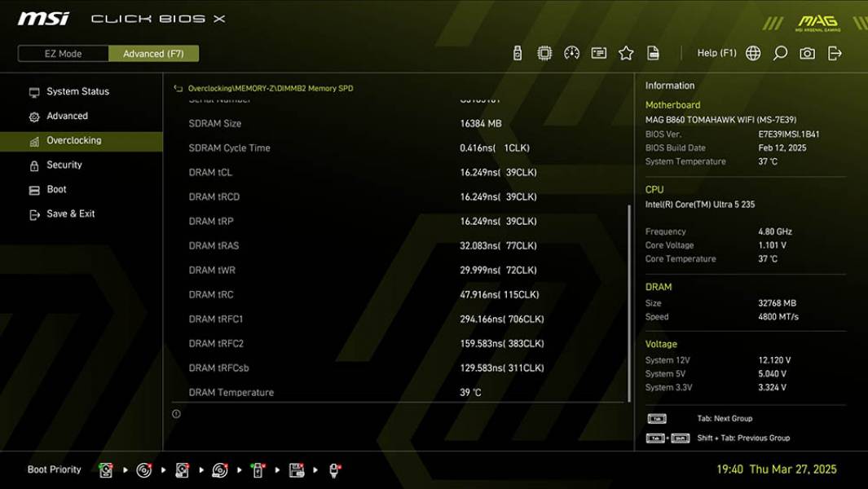The image size is (868, 489).
Task: Click the 294.166ns( 706CLK) value
Action: coord(501,319)
